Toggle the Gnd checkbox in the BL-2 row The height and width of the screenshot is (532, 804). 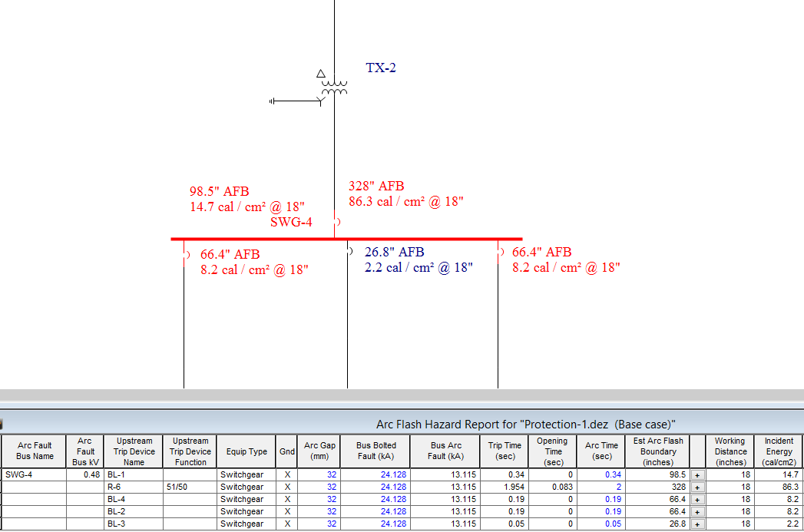[286, 511]
